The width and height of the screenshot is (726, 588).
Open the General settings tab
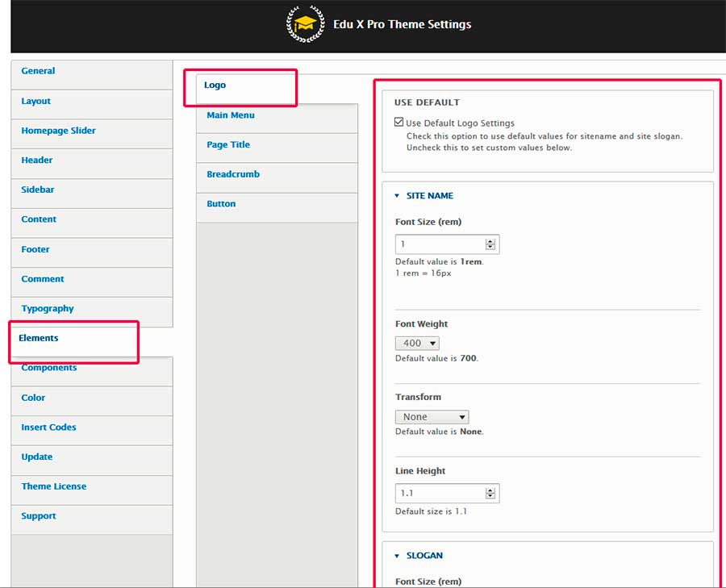point(38,71)
